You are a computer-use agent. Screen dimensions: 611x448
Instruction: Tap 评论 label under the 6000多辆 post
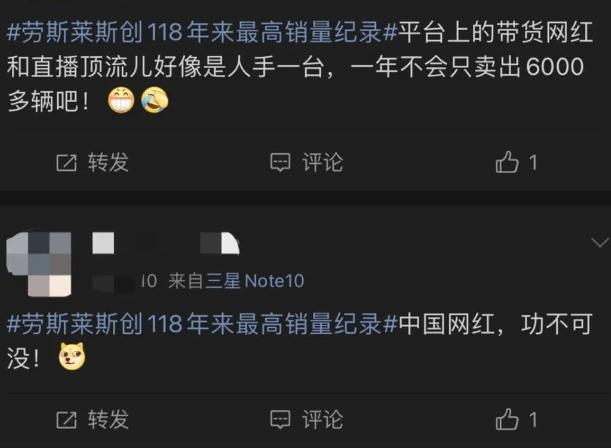point(323,162)
